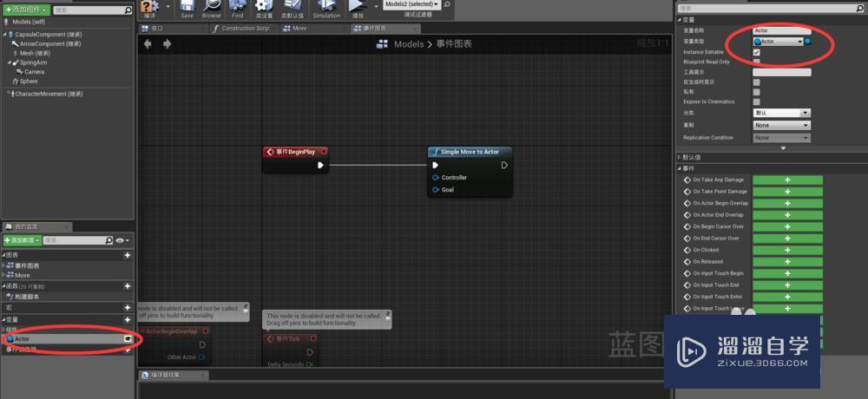Add new macro with plus button

128,308
